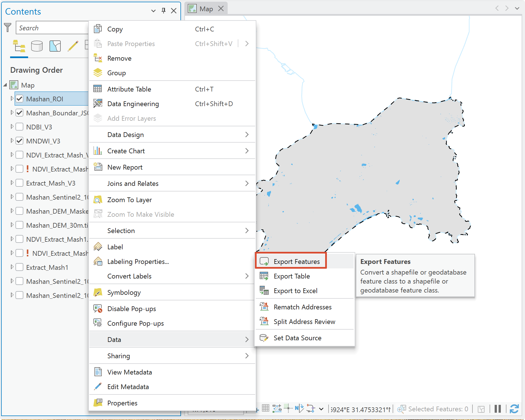Enable the Extract_Mash1 layer checkbox
525x420 pixels.
pyautogui.click(x=19, y=267)
